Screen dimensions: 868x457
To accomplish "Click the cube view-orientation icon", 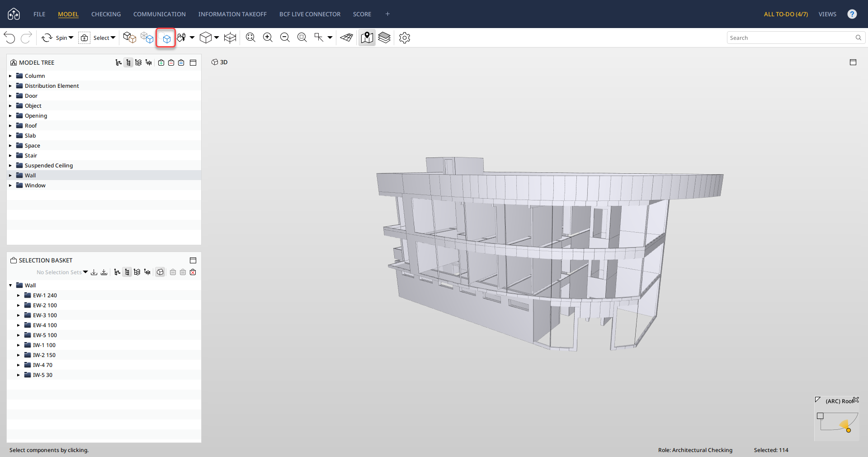I will pos(206,38).
